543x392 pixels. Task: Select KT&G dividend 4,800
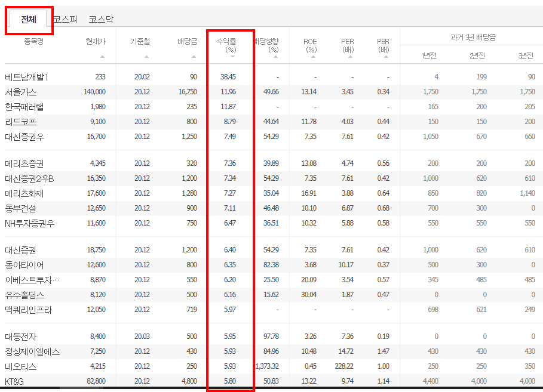[x=189, y=381]
